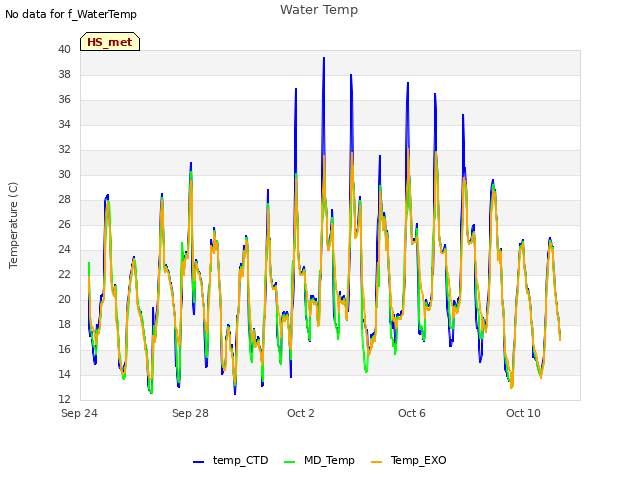Viewport: 640px width, 480px height.
Task: Click the orange Temp_EXO legend swatch
Action: click(376, 462)
